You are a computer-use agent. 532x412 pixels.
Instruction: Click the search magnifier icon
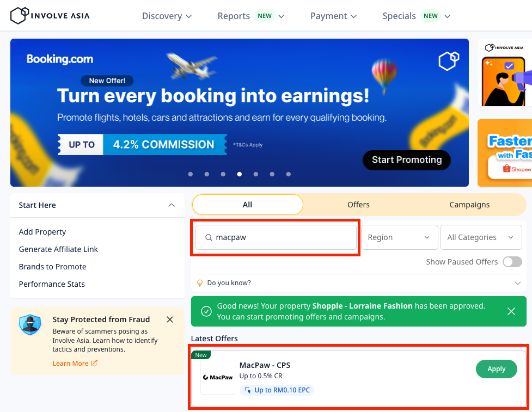point(209,237)
